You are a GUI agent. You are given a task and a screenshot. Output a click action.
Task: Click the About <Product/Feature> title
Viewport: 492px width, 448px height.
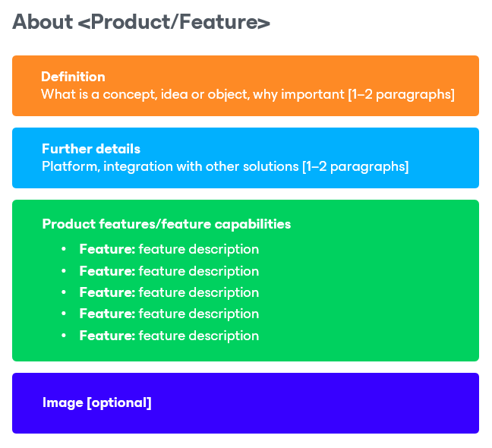[x=141, y=22]
